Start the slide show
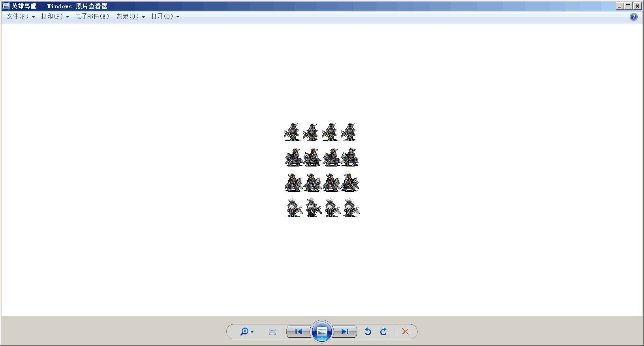This screenshot has width=644, height=346. (x=322, y=332)
